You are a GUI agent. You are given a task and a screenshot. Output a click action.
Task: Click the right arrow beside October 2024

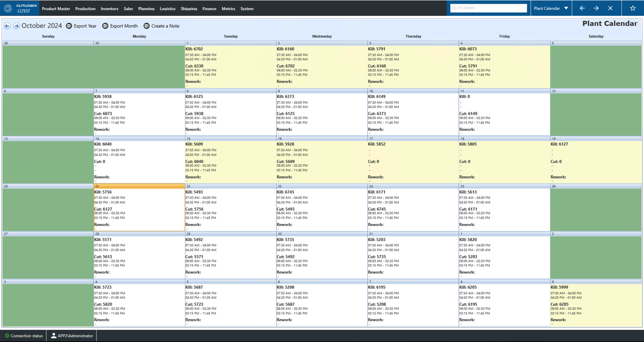click(16, 26)
